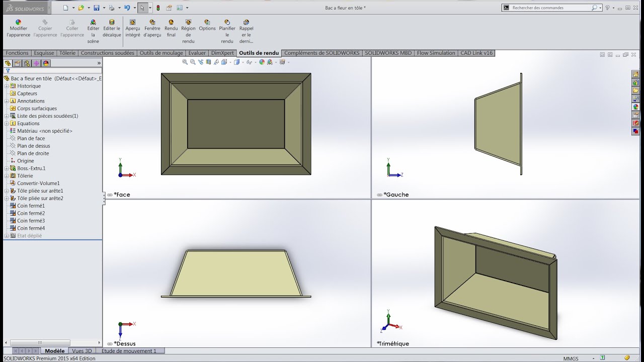
Task: Switch to the Tôlerie tab
Action: 67,53
